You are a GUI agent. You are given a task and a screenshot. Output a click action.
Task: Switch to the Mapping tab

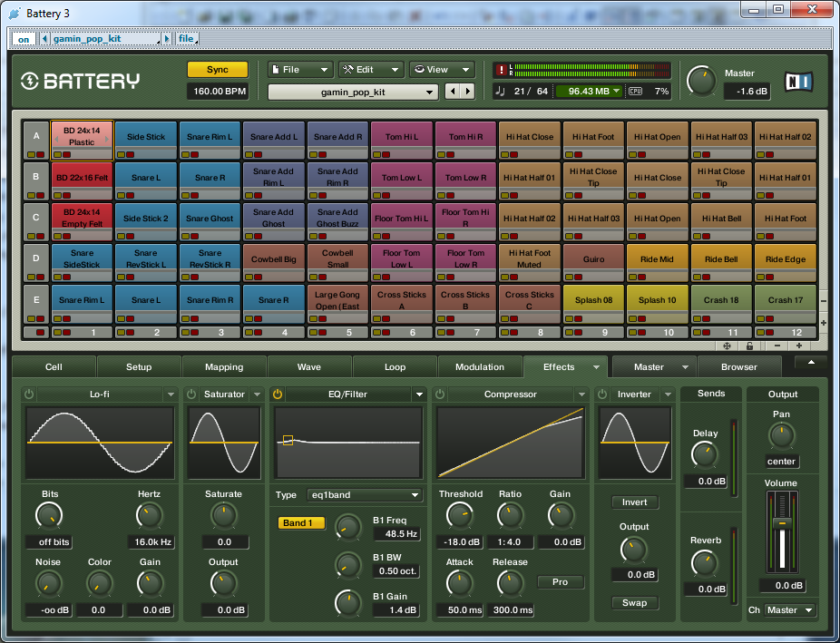(x=224, y=366)
